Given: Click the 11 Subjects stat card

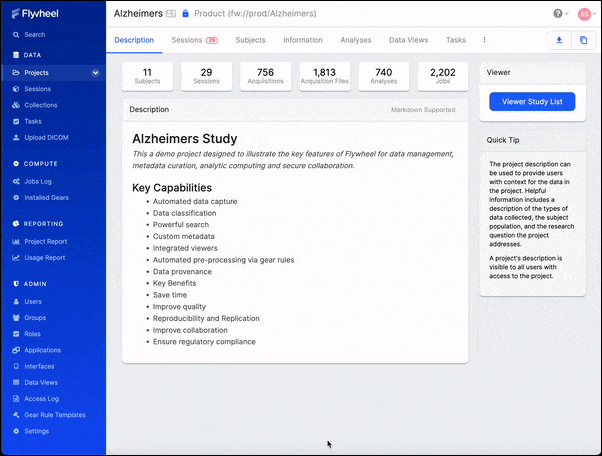Looking at the screenshot, I should click(x=147, y=76).
